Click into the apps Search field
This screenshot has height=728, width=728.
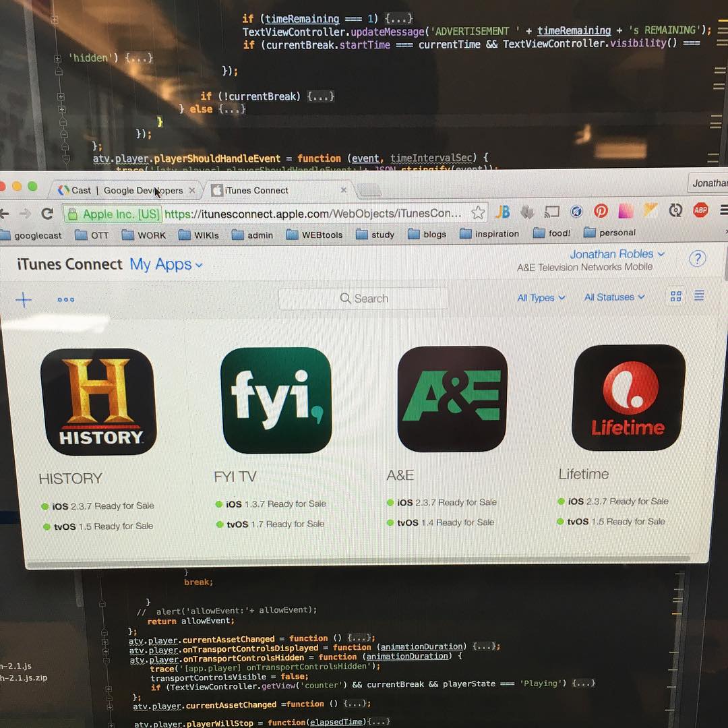(x=364, y=299)
